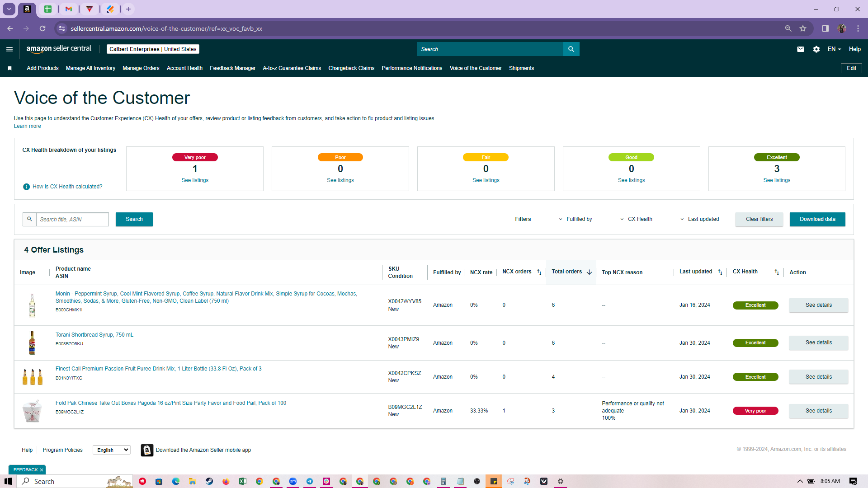The width and height of the screenshot is (868, 488).
Task: See details for Fold Pak Chinese Take Out Boxes
Action: click(819, 411)
